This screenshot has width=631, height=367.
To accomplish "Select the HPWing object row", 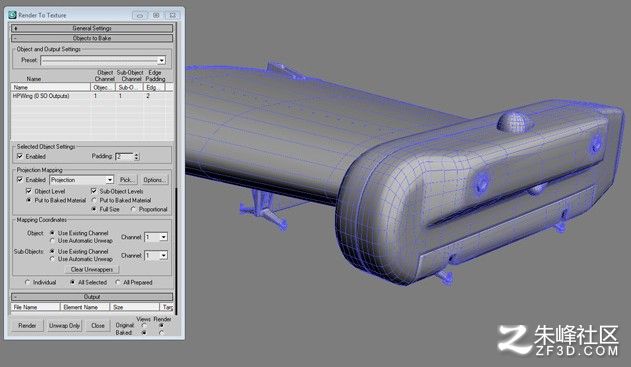I will pyautogui.click(x=91, y=96).
